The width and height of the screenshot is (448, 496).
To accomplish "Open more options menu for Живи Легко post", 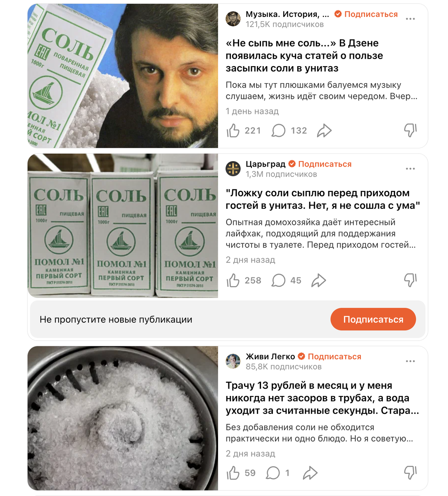I will [x=410, y=361].
